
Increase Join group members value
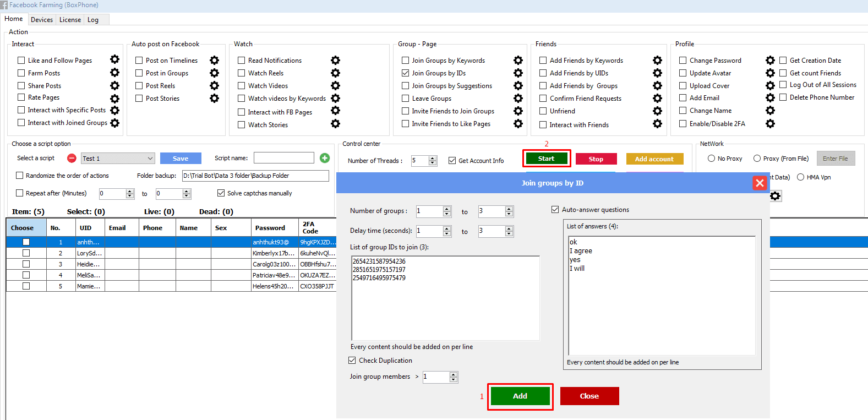tap(454, 374)
